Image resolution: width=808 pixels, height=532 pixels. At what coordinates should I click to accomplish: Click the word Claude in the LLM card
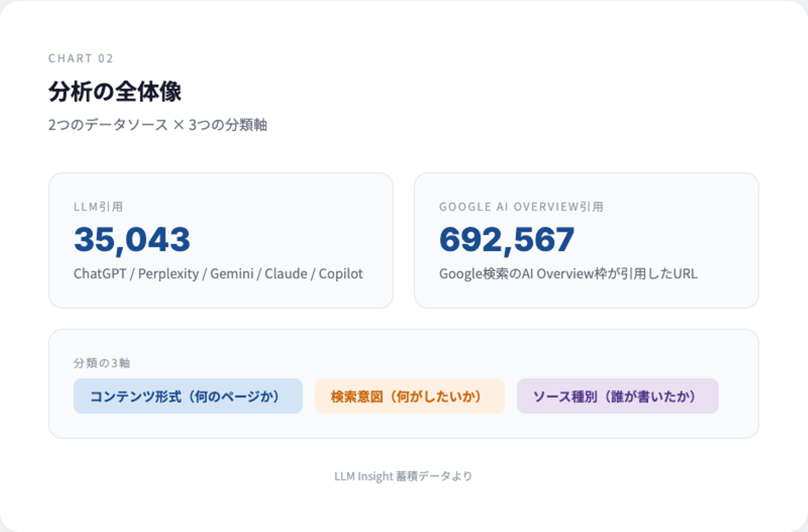[286, 274]
